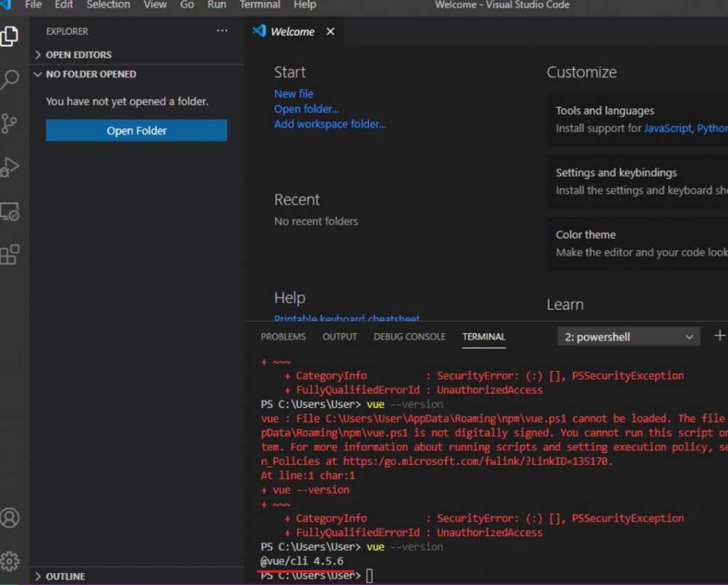The width and height of the screenshot is (728, 585).
Task: Click the Tools and languages heading
Action: (x=604, y=110)
